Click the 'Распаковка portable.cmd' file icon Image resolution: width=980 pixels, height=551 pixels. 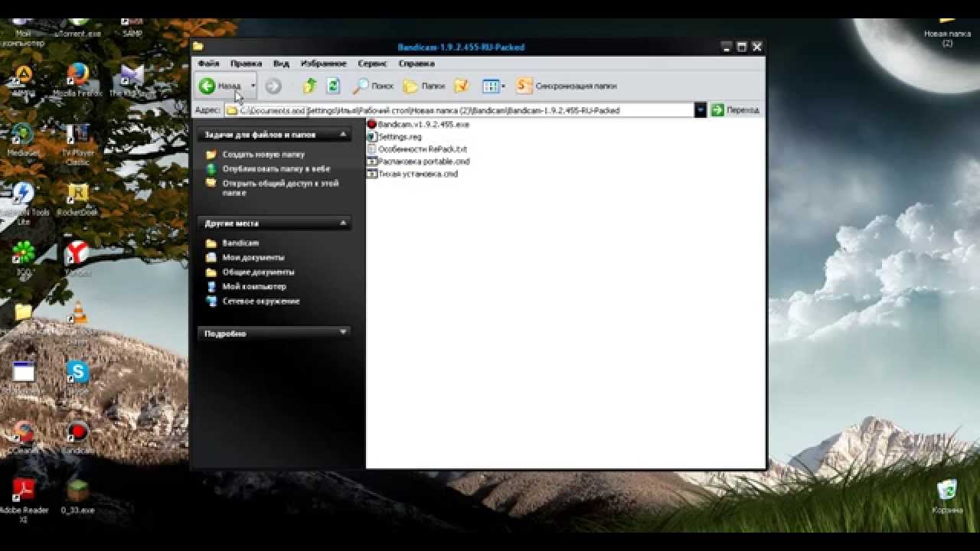[372, 161]
